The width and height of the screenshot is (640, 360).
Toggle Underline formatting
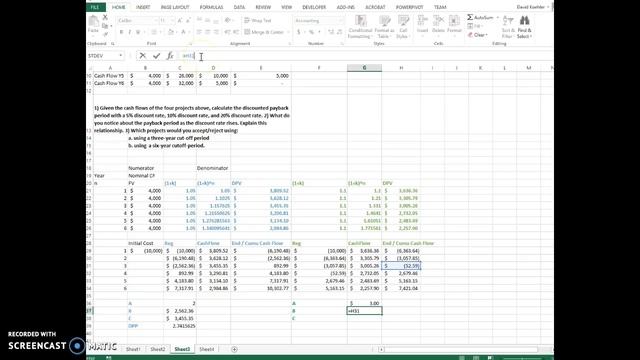click(138, 32)
